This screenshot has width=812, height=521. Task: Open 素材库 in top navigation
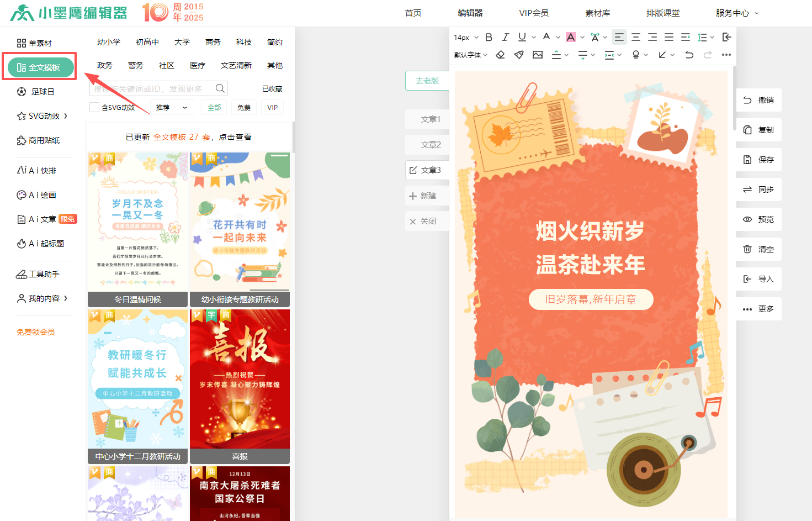point(597,13)
